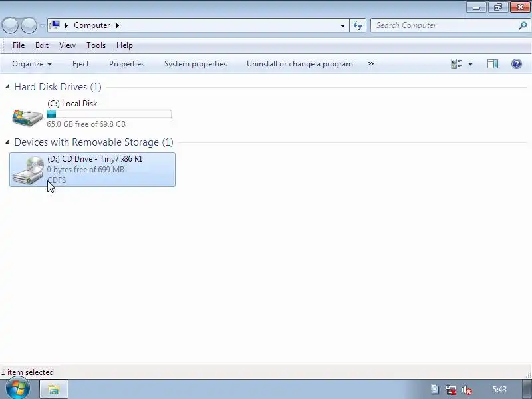Expand the arrow after Computer in breadcrumb
532x399 pixels.
[118, 25]
